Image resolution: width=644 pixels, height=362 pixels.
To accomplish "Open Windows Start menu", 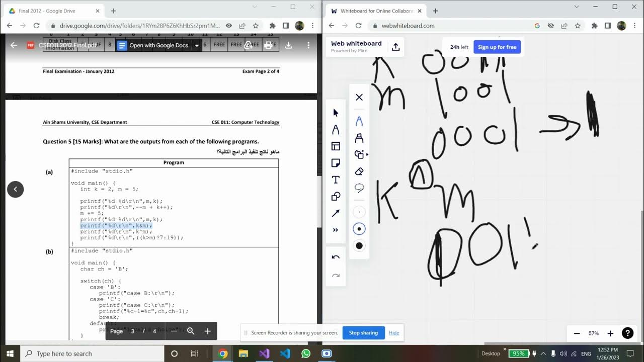I will 11,353.
